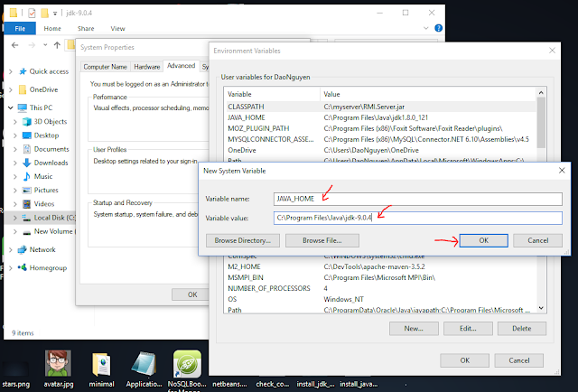Select the MOZ_PLUGIN_PATH variable row

coord(379,128)
